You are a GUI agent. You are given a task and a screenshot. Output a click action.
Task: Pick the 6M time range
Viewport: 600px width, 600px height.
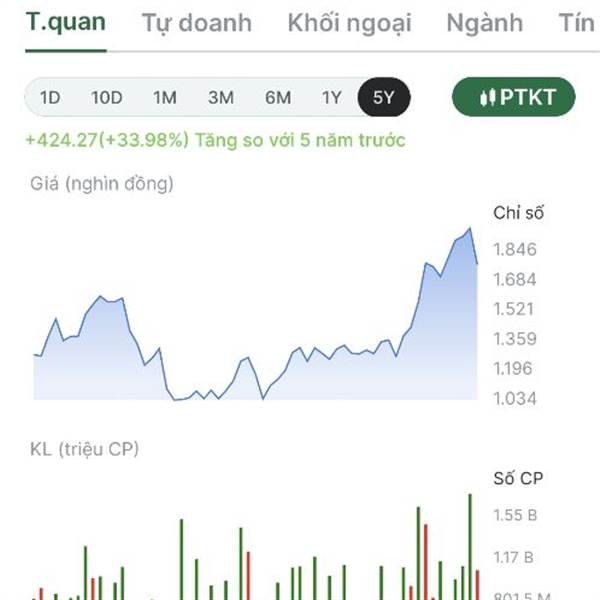pos(277,97)
